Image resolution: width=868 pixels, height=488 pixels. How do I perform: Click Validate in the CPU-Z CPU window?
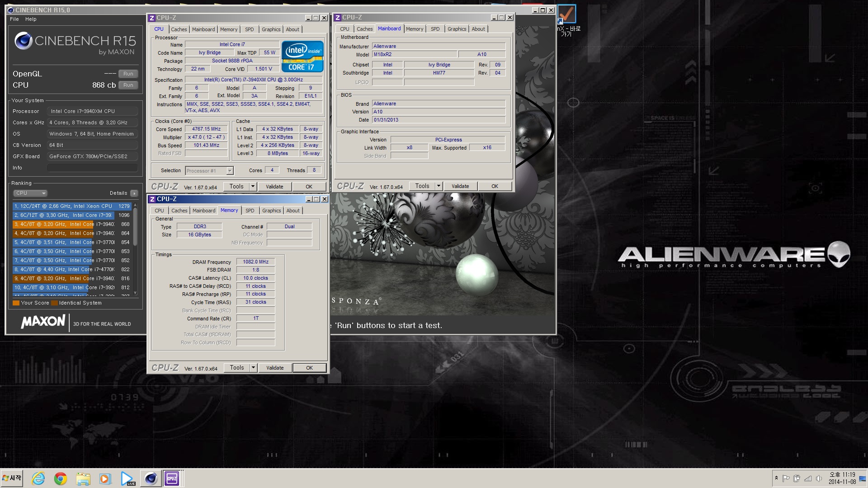[x=274, y=187]
